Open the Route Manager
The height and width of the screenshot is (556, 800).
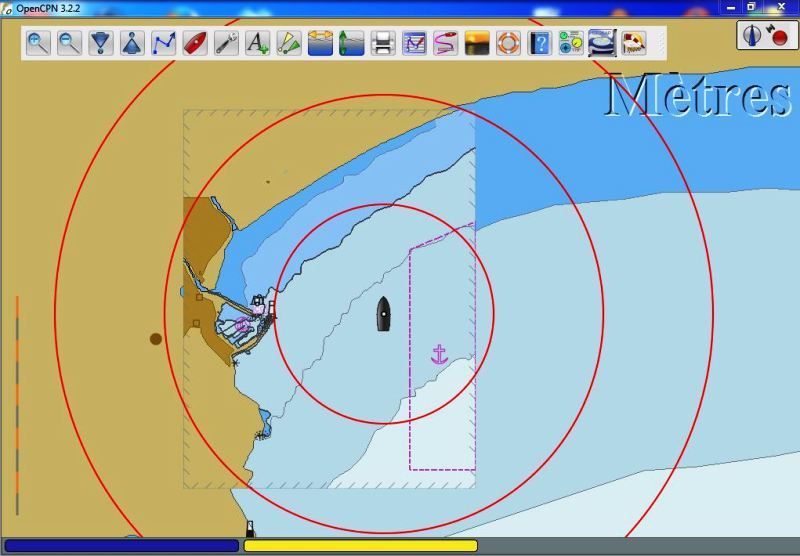pyautogui.click(x=414, y=43)
